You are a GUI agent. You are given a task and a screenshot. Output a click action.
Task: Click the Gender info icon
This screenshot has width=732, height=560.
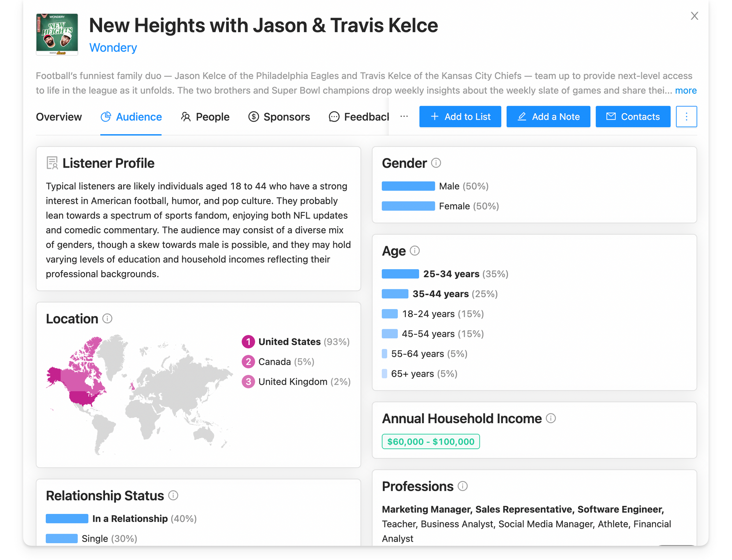[436, 163]
